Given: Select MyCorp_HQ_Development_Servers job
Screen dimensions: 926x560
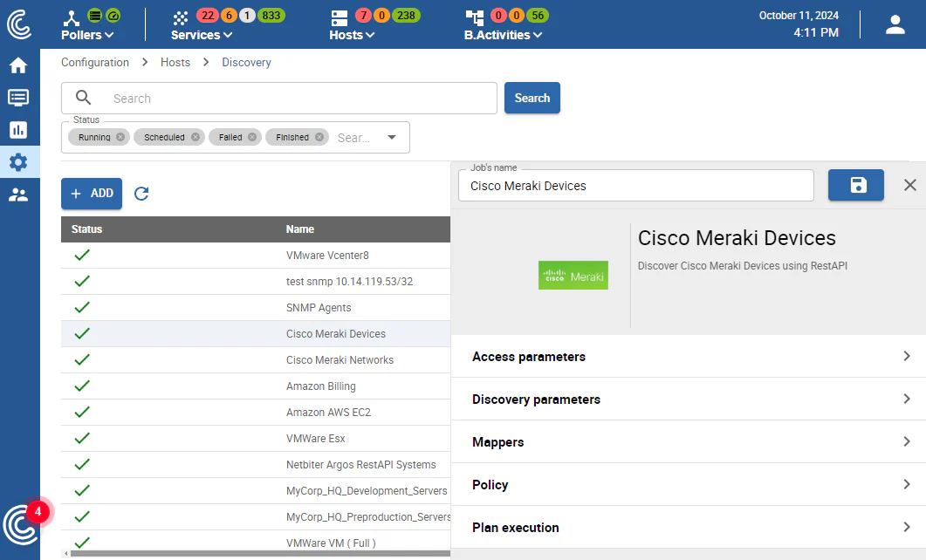Looking at the screenshot, I should coord(256,490).
